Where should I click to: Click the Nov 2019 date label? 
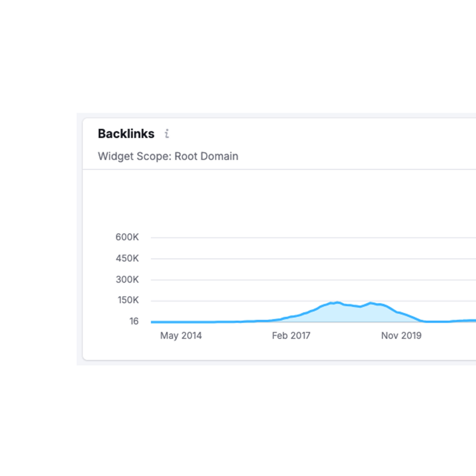[401, 336]
